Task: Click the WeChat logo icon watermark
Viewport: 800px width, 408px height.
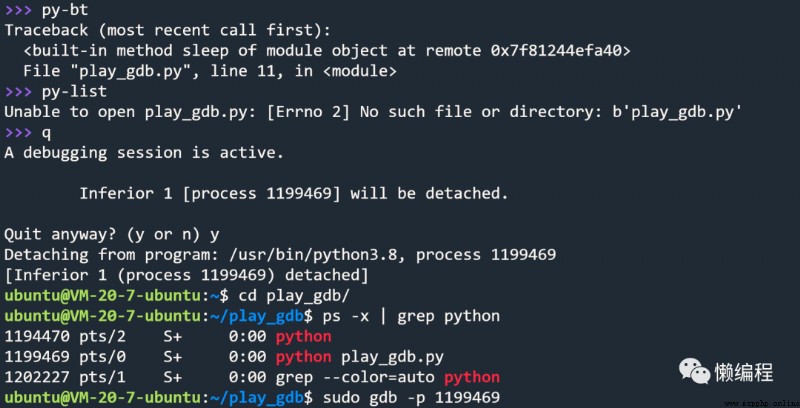Action: (x=693, y=371)
